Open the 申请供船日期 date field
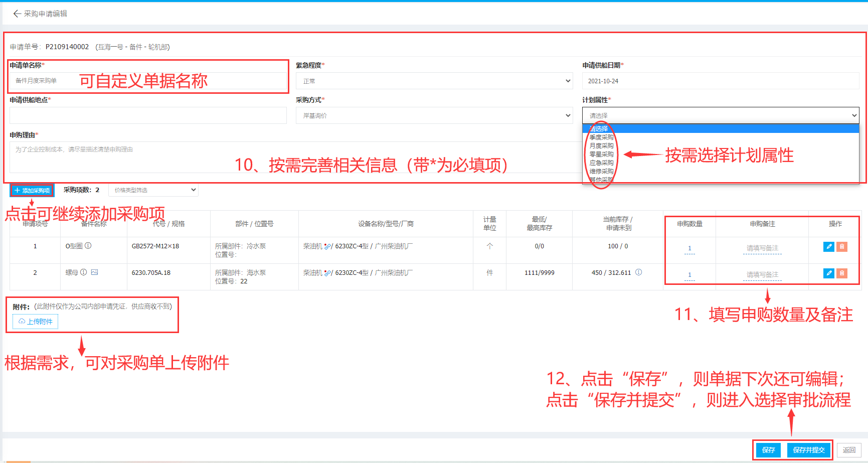Screen dimensions: 868x463 pos(721,81)
